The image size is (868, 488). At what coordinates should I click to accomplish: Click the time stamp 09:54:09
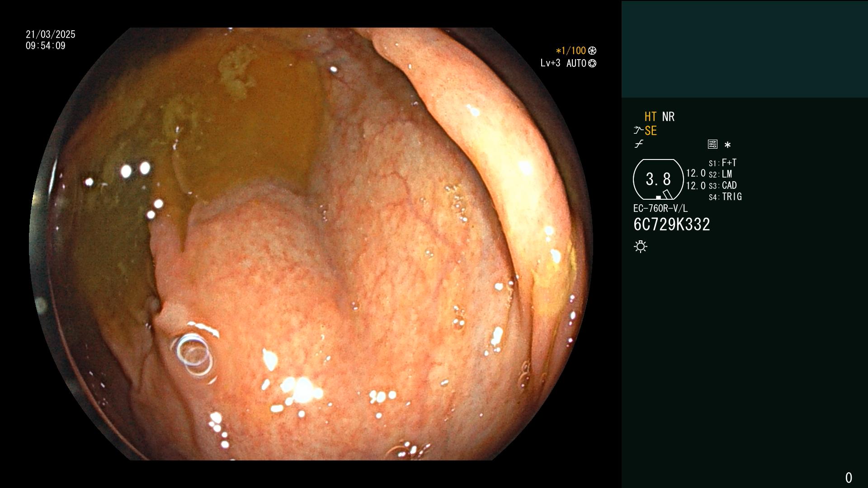click(x=46, y=46)
